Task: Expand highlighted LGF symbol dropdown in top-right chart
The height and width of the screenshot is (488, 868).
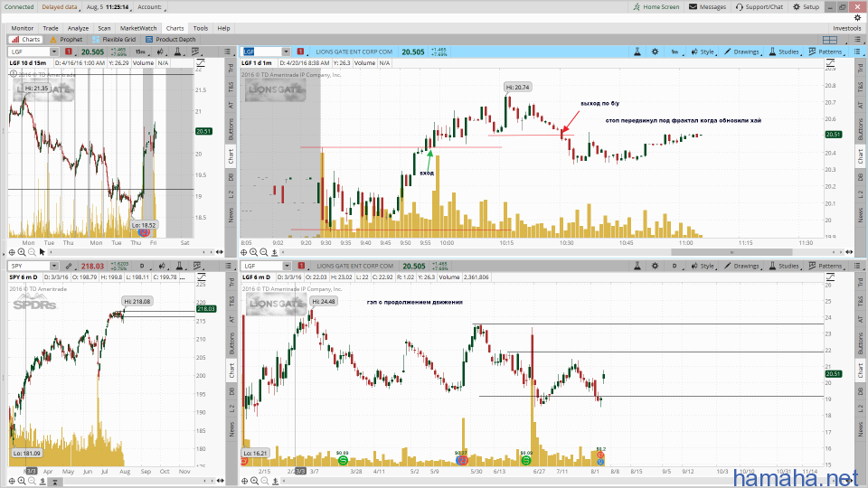Action: (286, 52)
